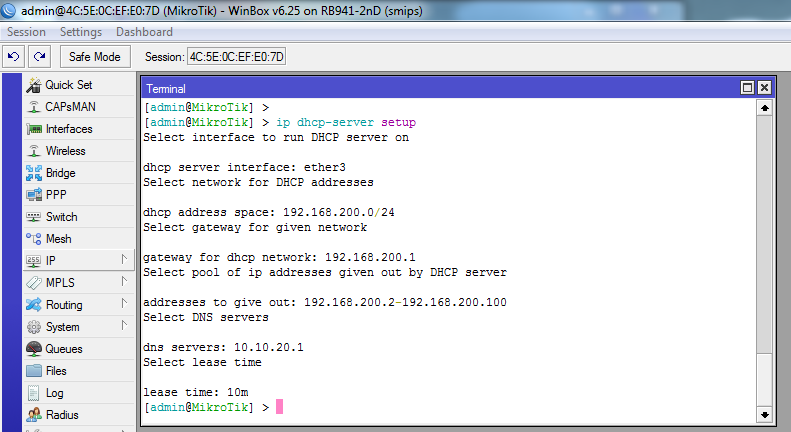791x432 pixels.
Task: Click '192.168.200.0/24' address space value
Action: (x=338, y=212)
